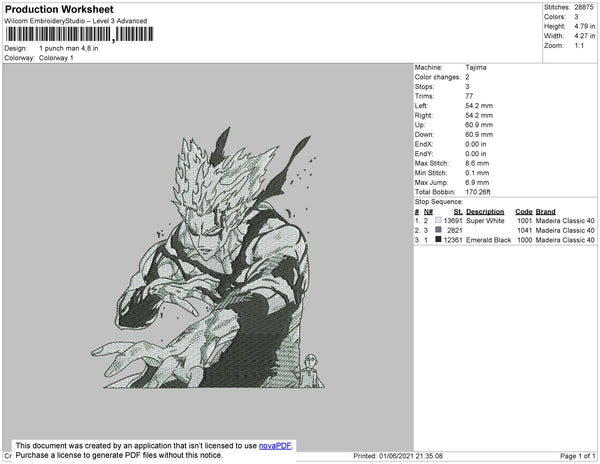Click the Max Stitch value 8.6 mm
Screen dimensions: 600x464
pos(477,163)
